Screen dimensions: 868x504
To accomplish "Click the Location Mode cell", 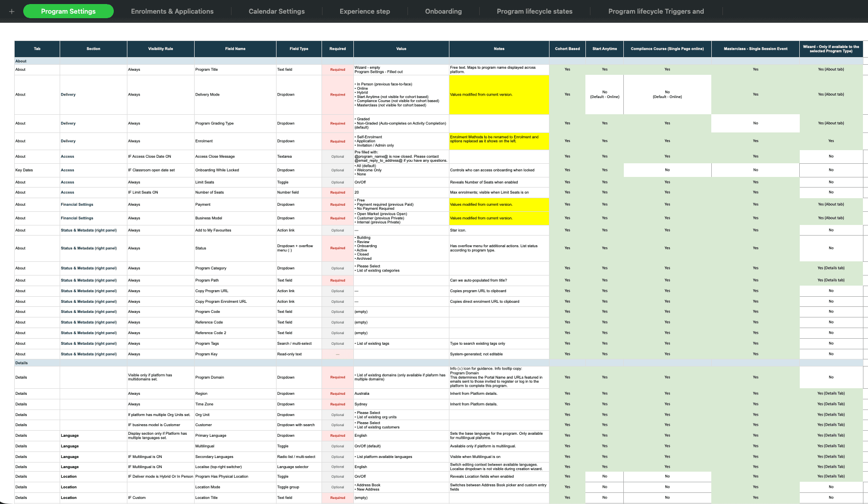I will [235, 487].
